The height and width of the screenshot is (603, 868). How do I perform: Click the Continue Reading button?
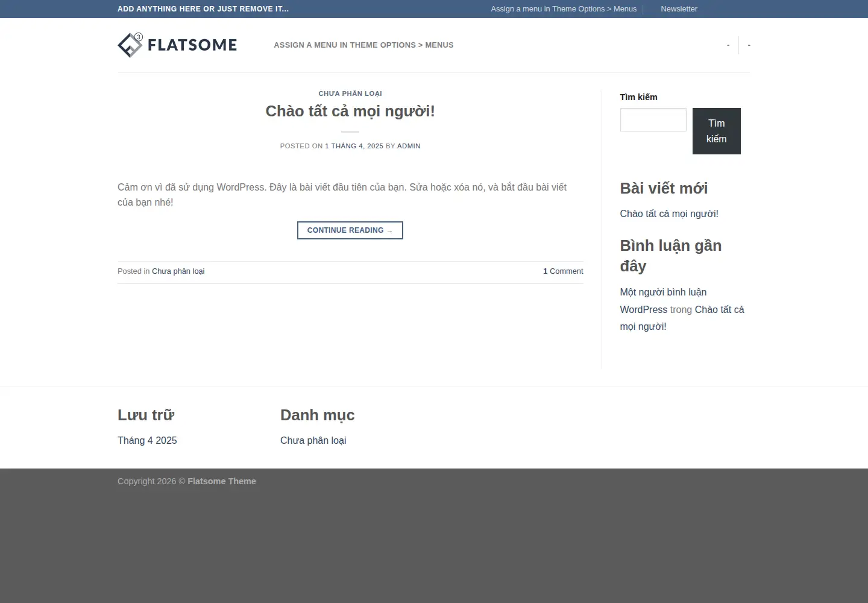(x=350, y=230)
